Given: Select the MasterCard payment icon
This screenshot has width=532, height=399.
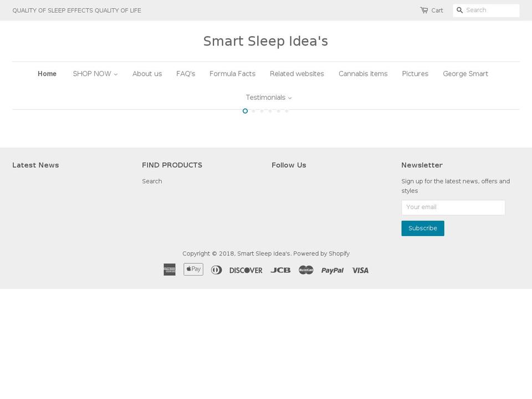Looking at the screenshot, I should click(306, 270).
